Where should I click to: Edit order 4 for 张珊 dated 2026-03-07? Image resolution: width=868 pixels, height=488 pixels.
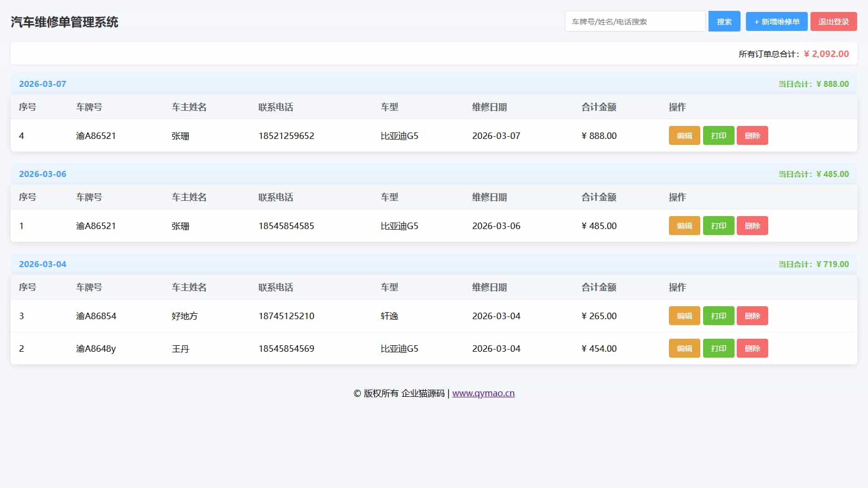coord(684,136)
